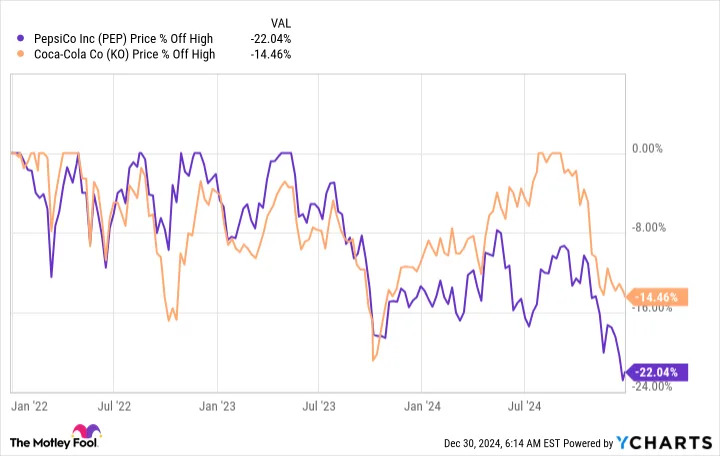Click the purple -22.04% end flag
The height and width of the screenshot is (456, 720).
pyautogui.click(x=657, y=372)
